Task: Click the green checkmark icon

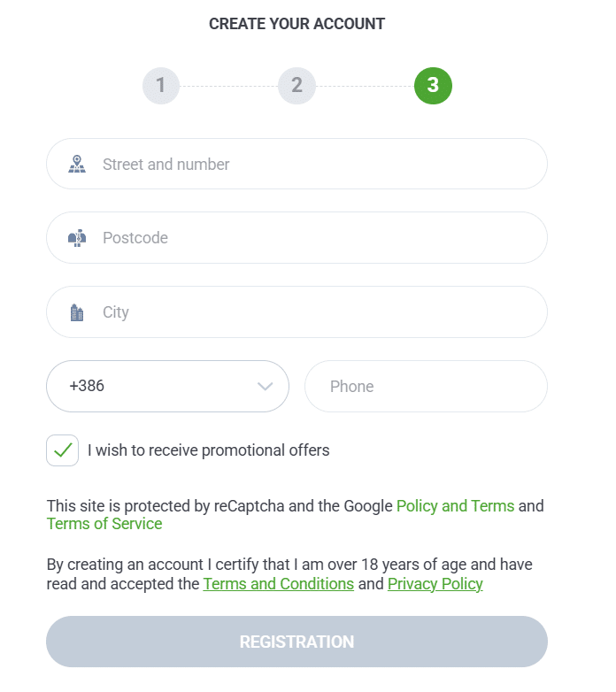Action: click(x=63, y=450)
